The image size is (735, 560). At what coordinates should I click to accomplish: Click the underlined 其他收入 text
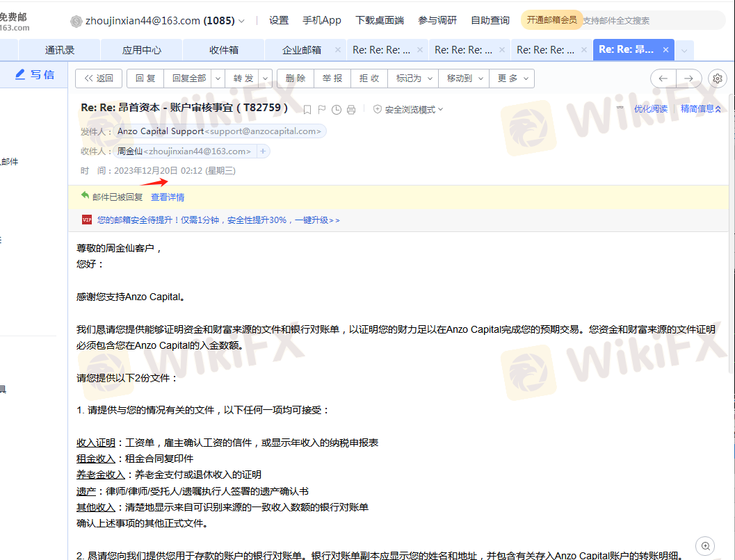pyautogui.click(x=96, y=507)
